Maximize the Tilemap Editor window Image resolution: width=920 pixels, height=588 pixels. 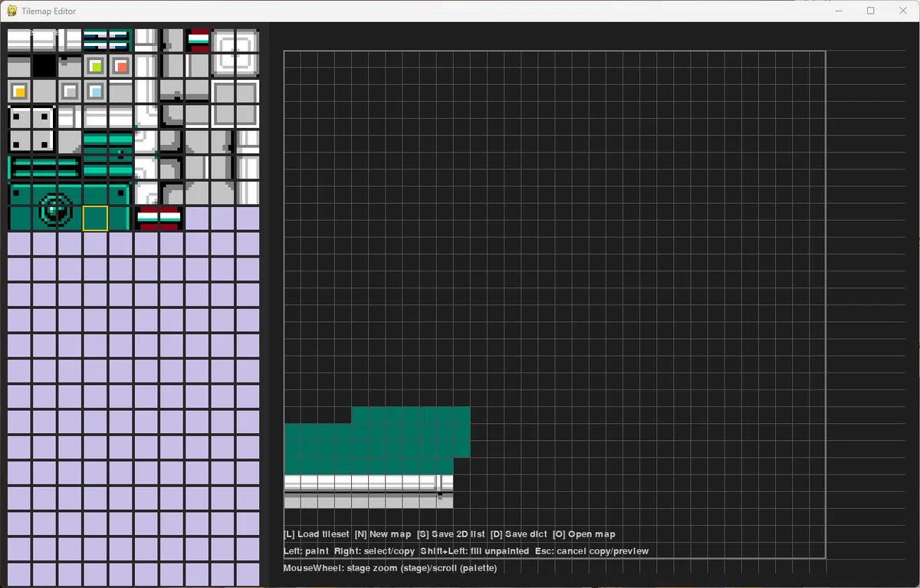(870, 11)
